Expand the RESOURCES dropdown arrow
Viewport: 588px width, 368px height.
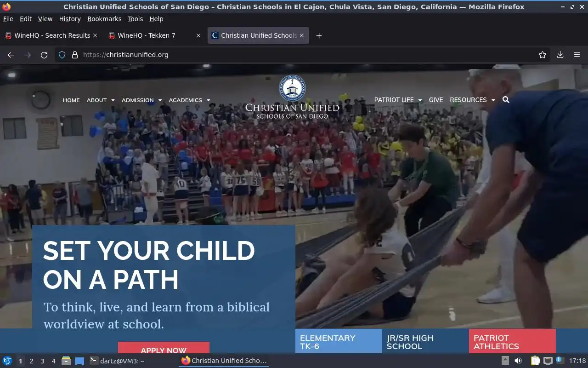click(493, 100)
